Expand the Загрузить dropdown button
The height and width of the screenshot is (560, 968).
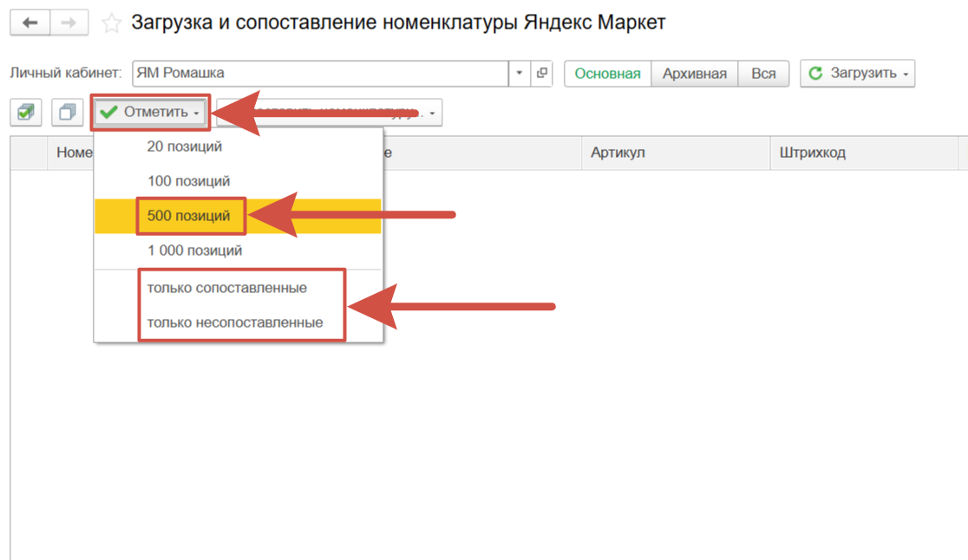[x=857, y=74]
